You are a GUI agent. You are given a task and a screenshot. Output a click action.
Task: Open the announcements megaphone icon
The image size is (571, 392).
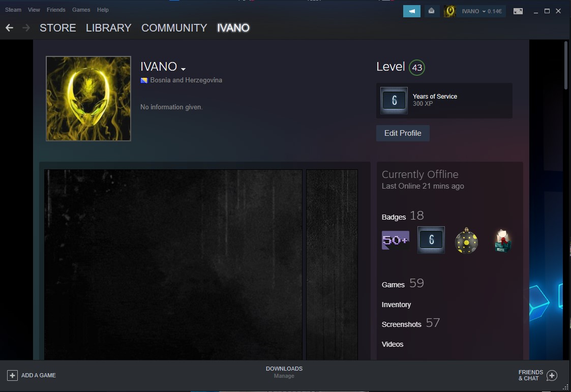(x=411, y=11)
